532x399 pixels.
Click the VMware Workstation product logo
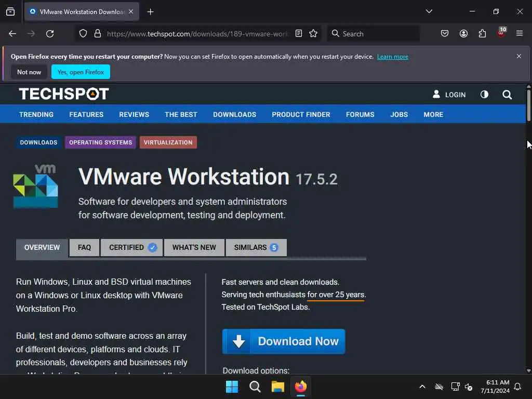(x=36, y=186)
